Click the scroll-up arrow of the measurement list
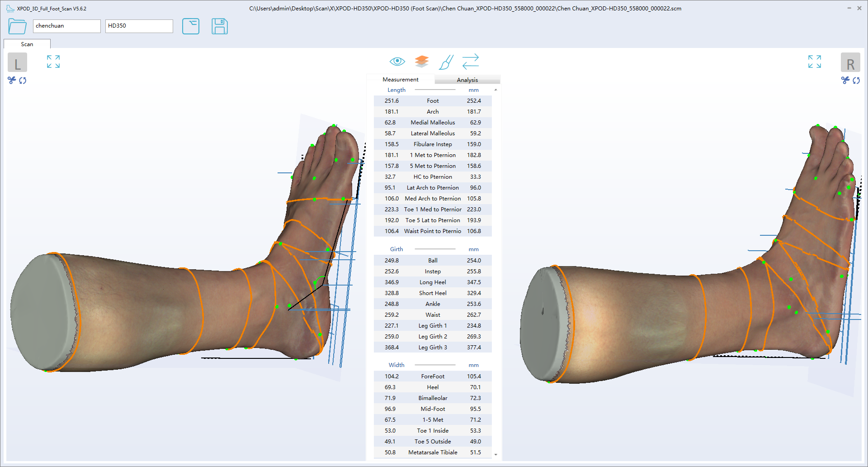Screen dimensions: 868x467 click(495, 90)
